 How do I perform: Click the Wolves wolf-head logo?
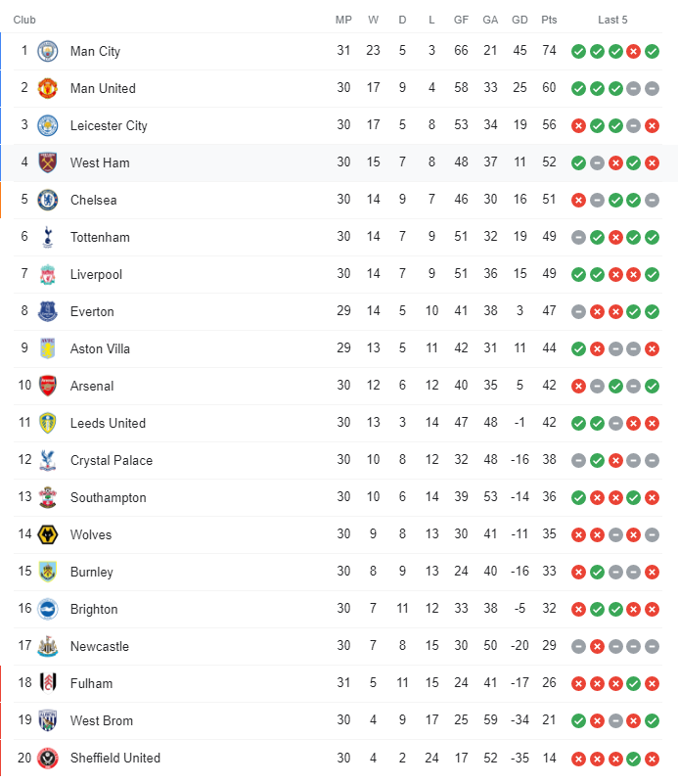coord(48,534)
